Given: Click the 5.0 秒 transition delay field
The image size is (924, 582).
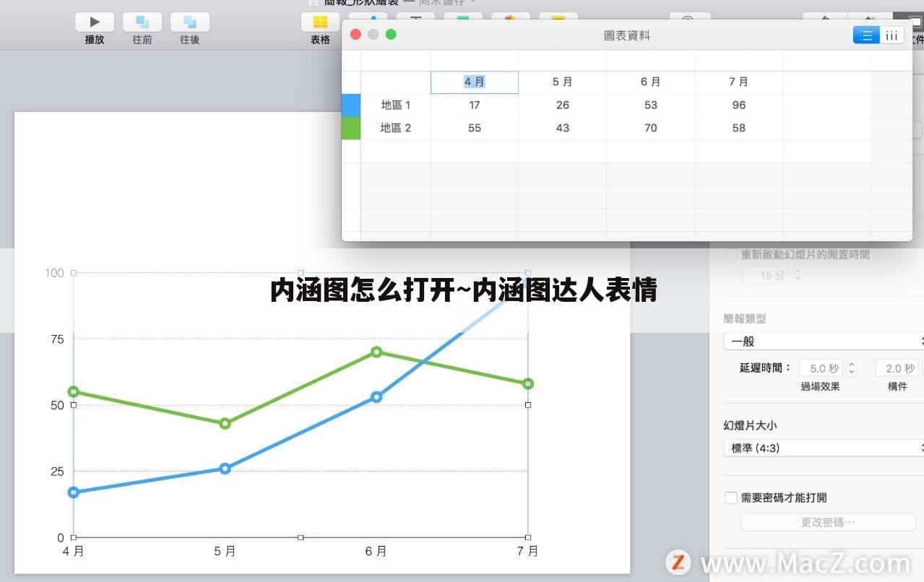Looking at the screenshot, I should coord(822,368).
